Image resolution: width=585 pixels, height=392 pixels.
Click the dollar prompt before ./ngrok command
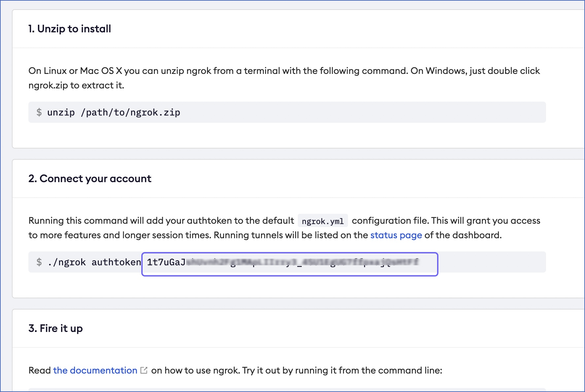click(x=39, y=262)
